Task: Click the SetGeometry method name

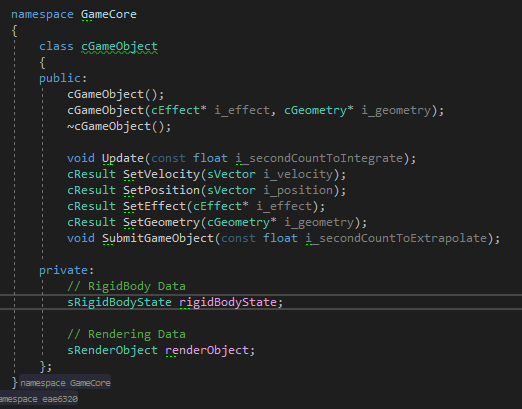Action: coord(161,222)
